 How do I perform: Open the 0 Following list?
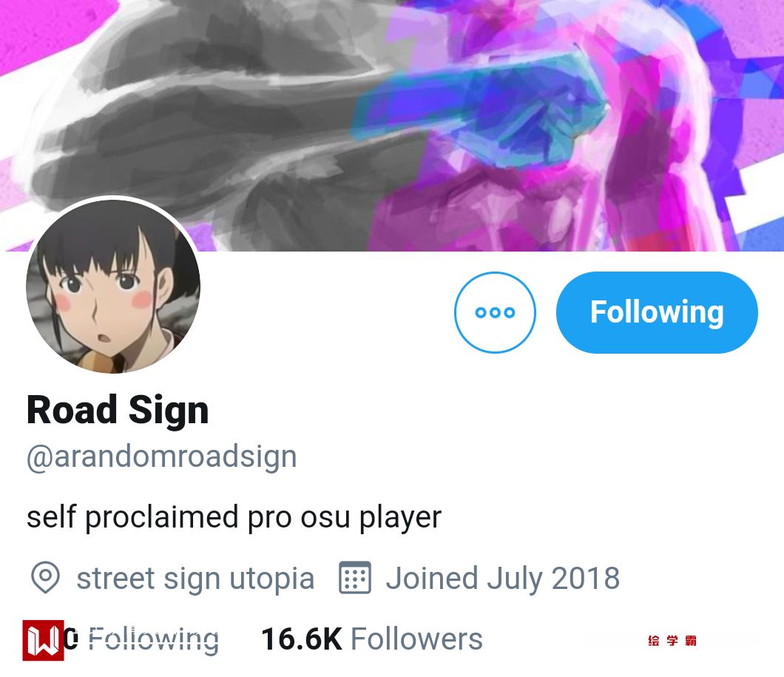[143, 639]
